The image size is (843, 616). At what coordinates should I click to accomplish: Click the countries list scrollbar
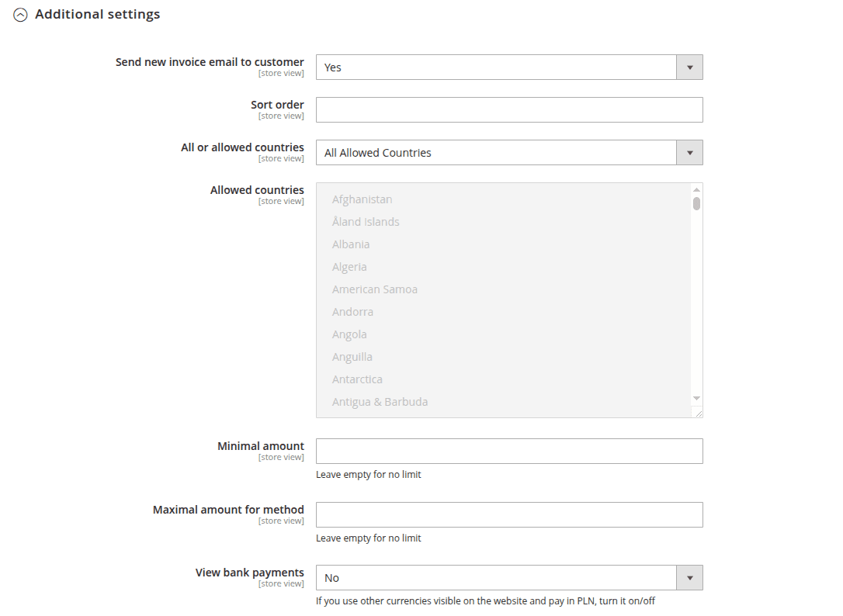point(696,202)
